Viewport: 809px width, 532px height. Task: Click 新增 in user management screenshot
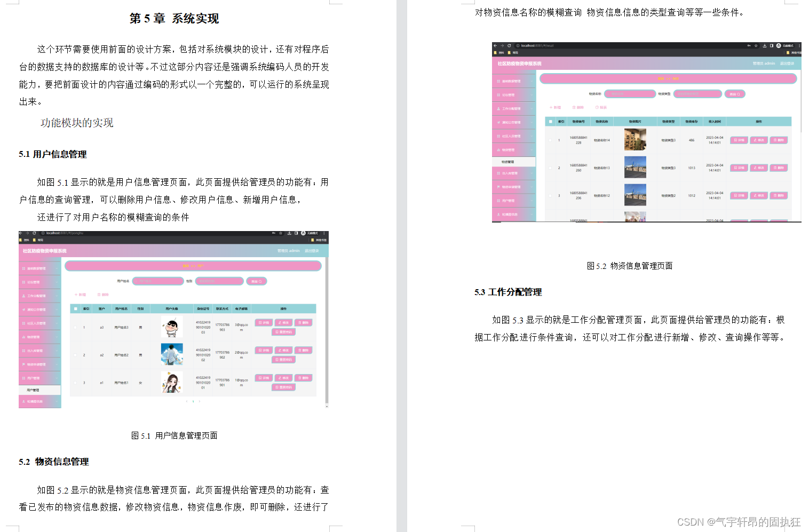click(80, 295)
